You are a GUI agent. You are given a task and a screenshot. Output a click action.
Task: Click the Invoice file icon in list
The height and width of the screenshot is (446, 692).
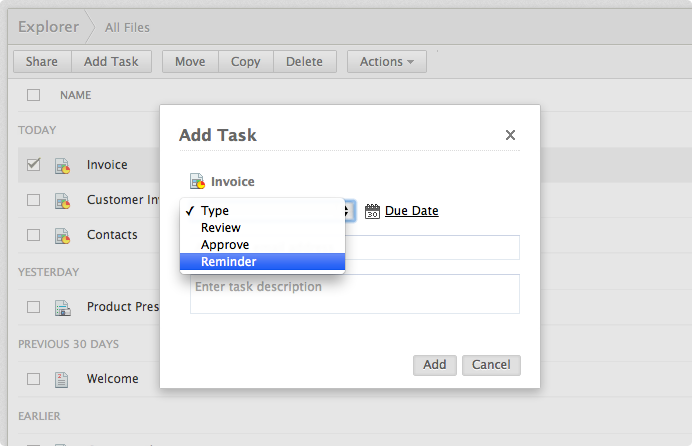coord(62,165)
